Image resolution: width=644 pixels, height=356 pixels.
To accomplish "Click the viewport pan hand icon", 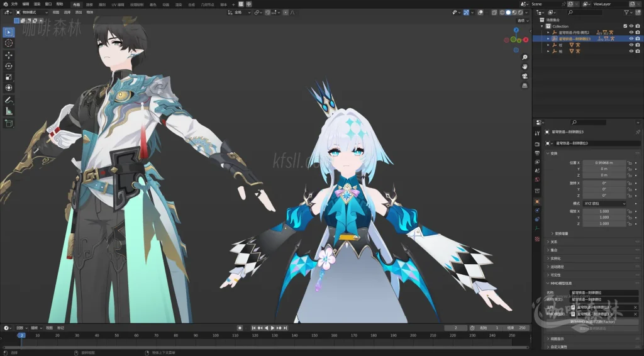I will click(525, 67).
